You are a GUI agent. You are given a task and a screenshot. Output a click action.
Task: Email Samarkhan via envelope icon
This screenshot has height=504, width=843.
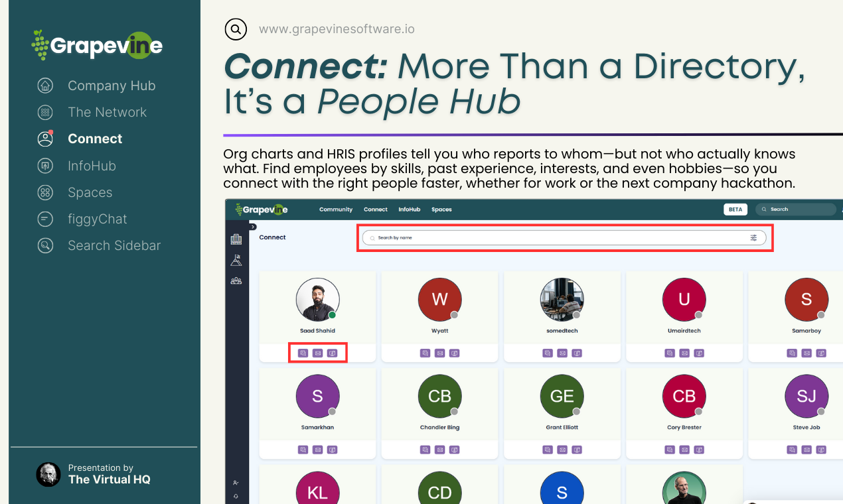pos(318,450)
